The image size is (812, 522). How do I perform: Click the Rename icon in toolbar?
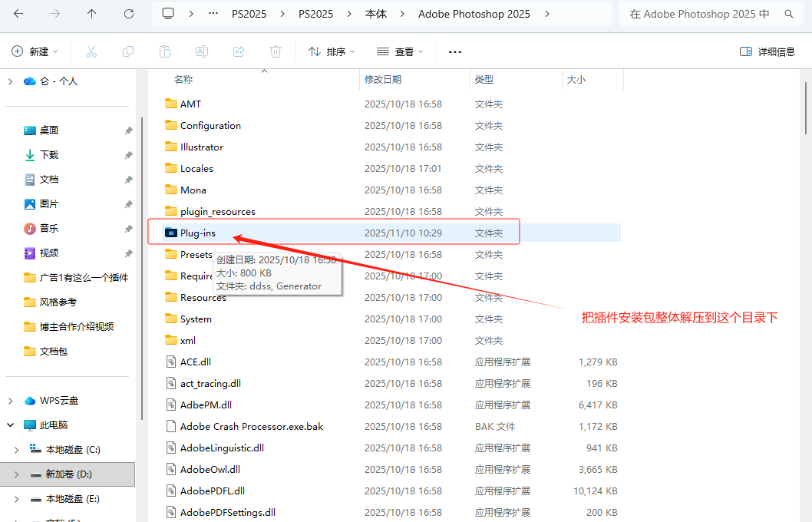pyautogui.click(x=202, y=51)
